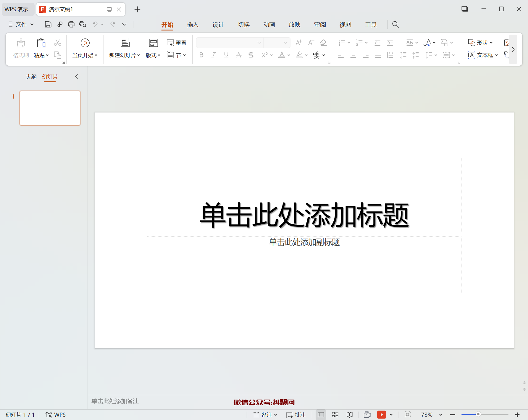This screenshot has height=420, width=528.
Task: Click the Copy icon below scissors
Action: [58, 55]
